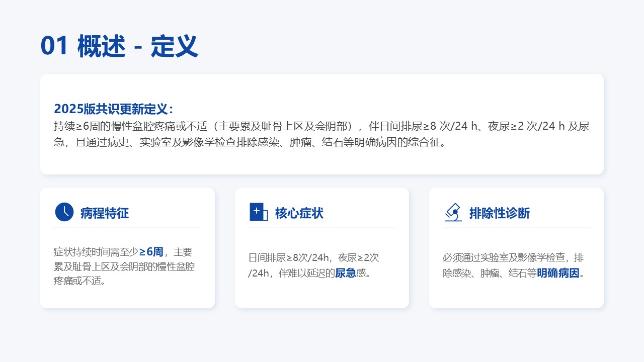The image size is (644, 362).
Task: Click the divider line under 排除性诊断
Action: coord(516,228)
